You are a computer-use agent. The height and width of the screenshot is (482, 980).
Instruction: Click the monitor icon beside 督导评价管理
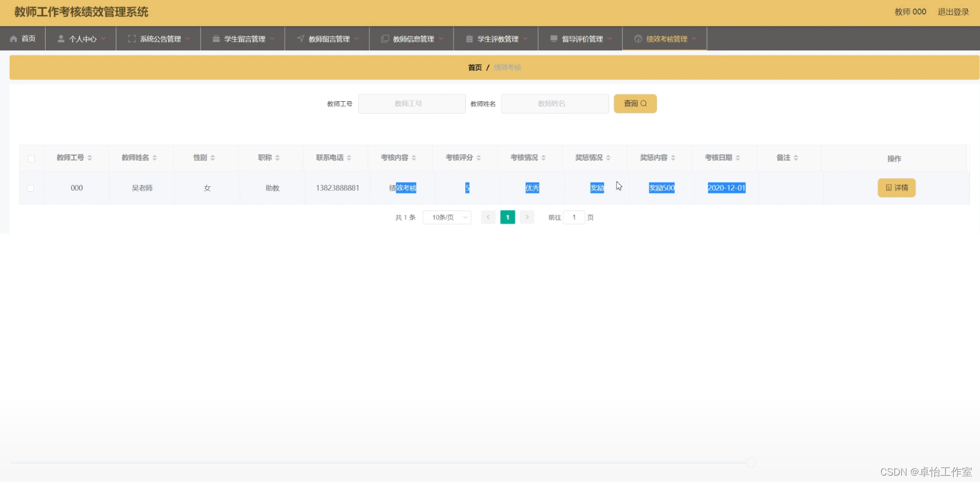554,39
